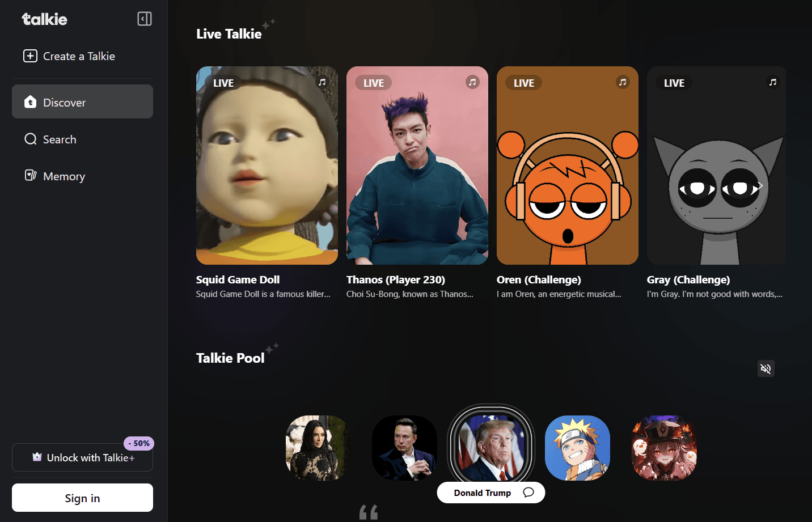This screenshot has width=812, height=522.
Task: Click the Thanos (Player 230) title
Action: pos(396,279)
